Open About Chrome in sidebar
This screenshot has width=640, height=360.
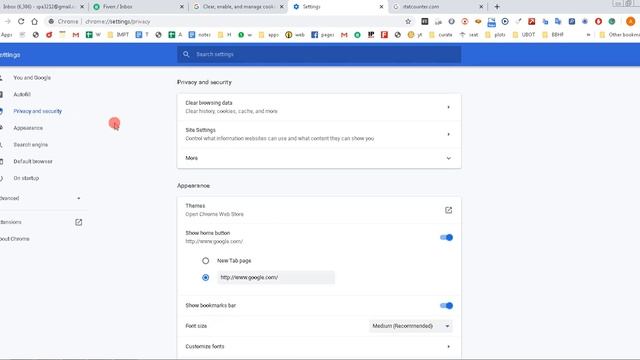[x=15, y=239]
